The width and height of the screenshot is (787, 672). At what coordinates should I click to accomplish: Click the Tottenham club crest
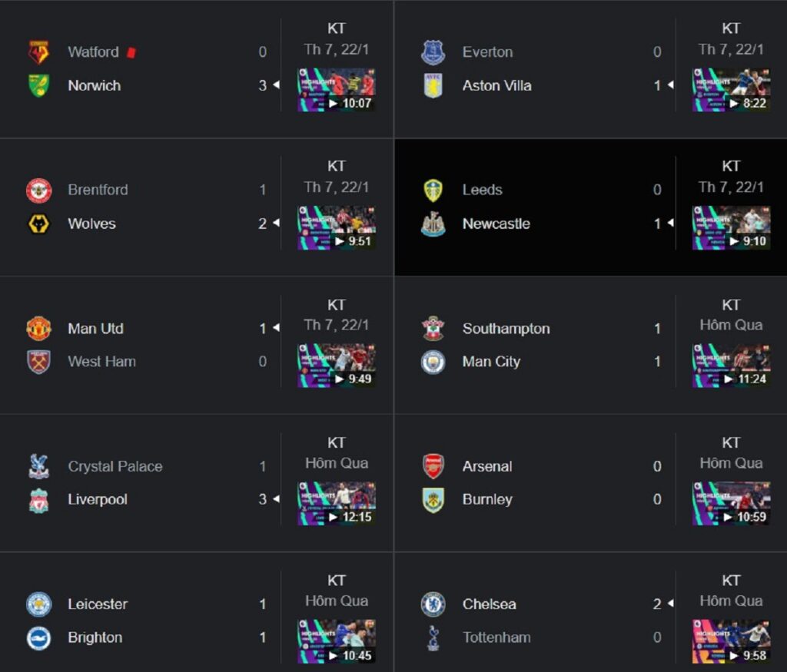[433, 637]
